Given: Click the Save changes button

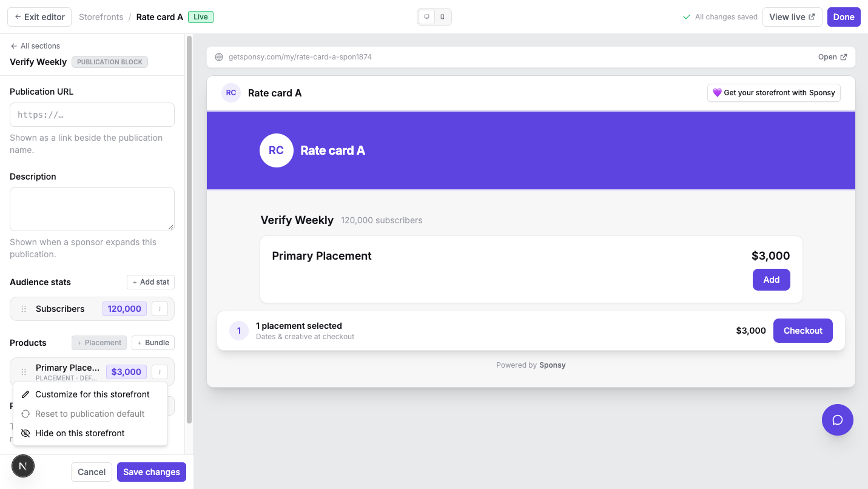Looking at the screenshot, I should (x=152, y=472).
